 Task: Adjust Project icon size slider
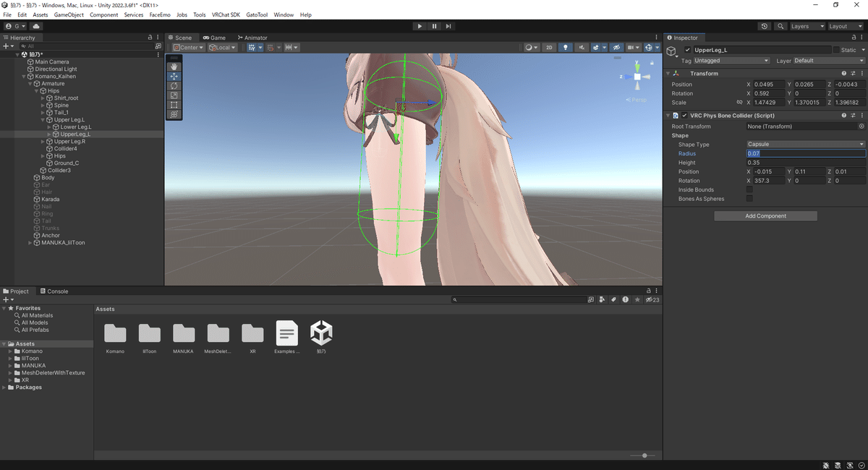pyautogui.click(x=643, y=456)
